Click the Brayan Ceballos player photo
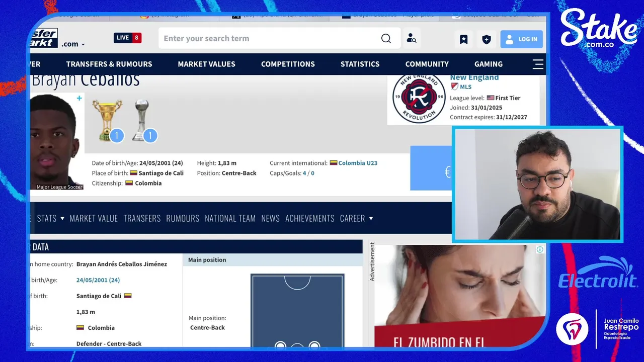 coord(56,142)
